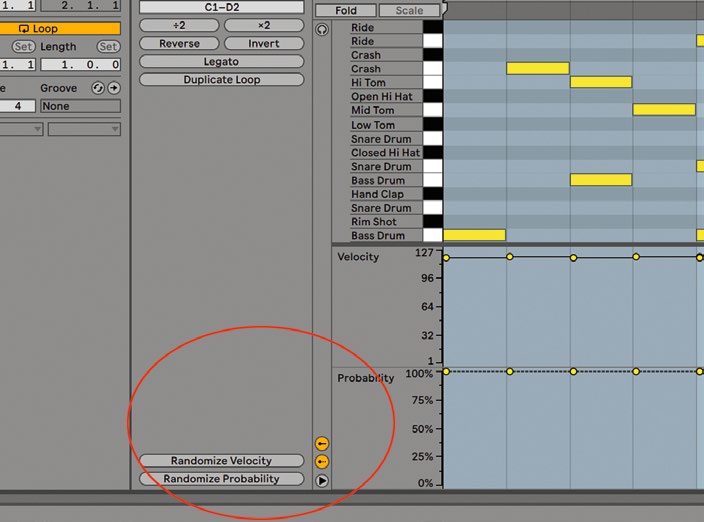704x522 pixels.
Task: Open the empty dropdown beneath the 4 field
Action: coord(21,129)
